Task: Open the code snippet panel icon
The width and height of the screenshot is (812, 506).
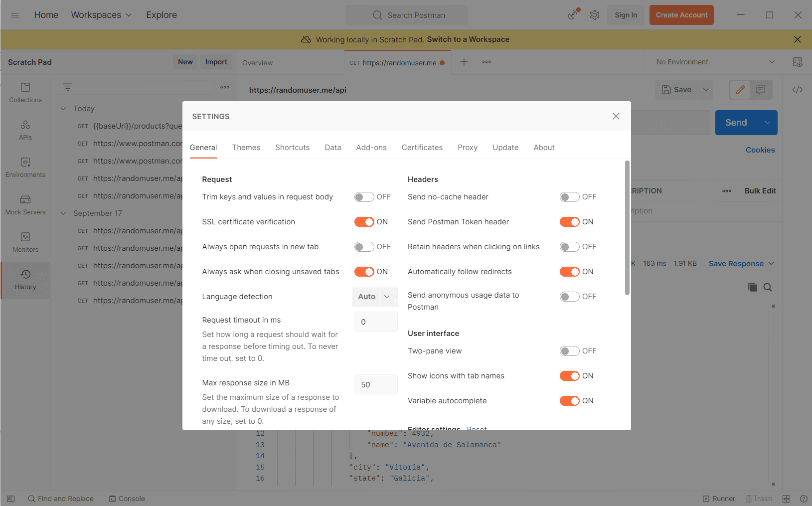Action: point(797,90)
